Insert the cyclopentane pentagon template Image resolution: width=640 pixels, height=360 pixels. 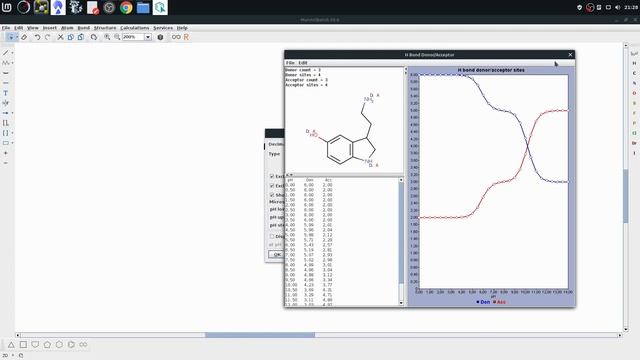(47, 345)
